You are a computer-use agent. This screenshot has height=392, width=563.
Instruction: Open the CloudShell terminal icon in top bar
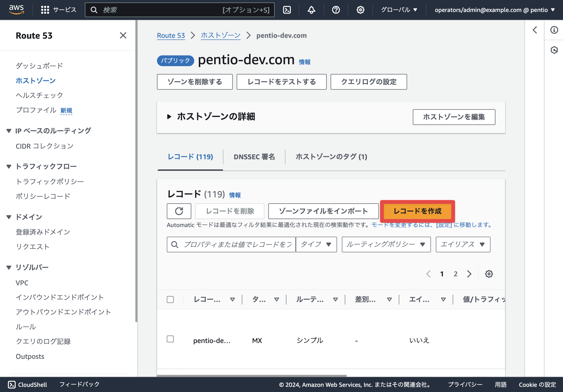click(287, 10)
